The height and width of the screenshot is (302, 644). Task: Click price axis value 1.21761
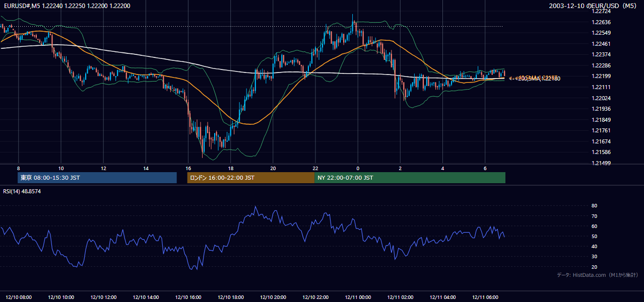(602, 130)
